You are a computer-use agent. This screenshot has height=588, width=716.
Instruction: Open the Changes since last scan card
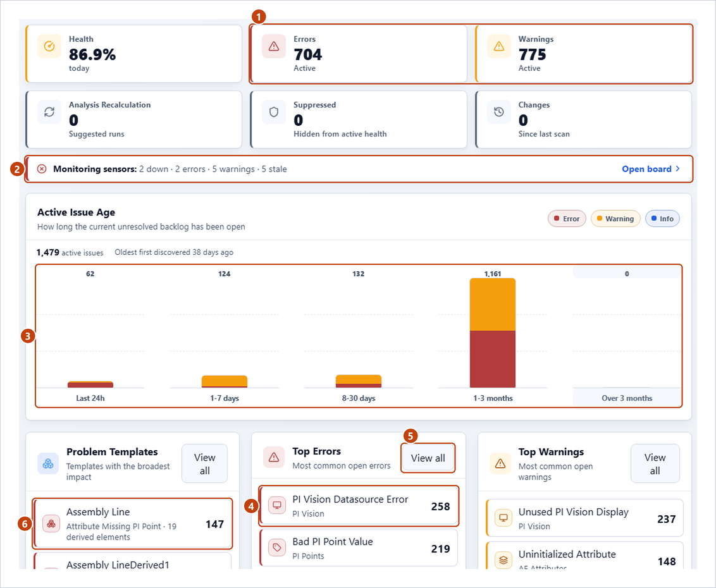pyautogui.click(x=584, y=119)
